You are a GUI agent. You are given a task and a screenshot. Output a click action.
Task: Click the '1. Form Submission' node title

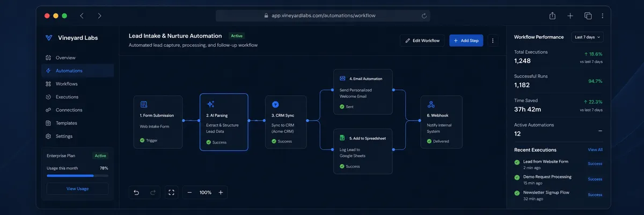click(x=156, y=115)
